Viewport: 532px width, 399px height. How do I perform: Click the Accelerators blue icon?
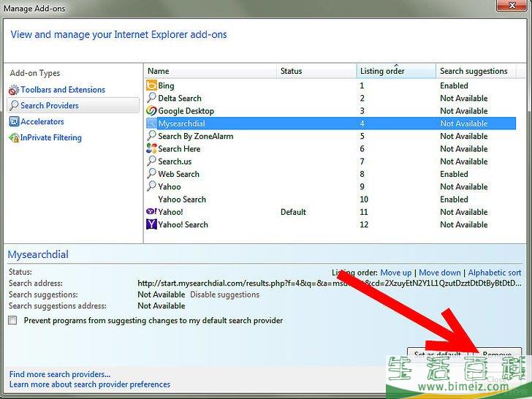[x=14, y=121]
